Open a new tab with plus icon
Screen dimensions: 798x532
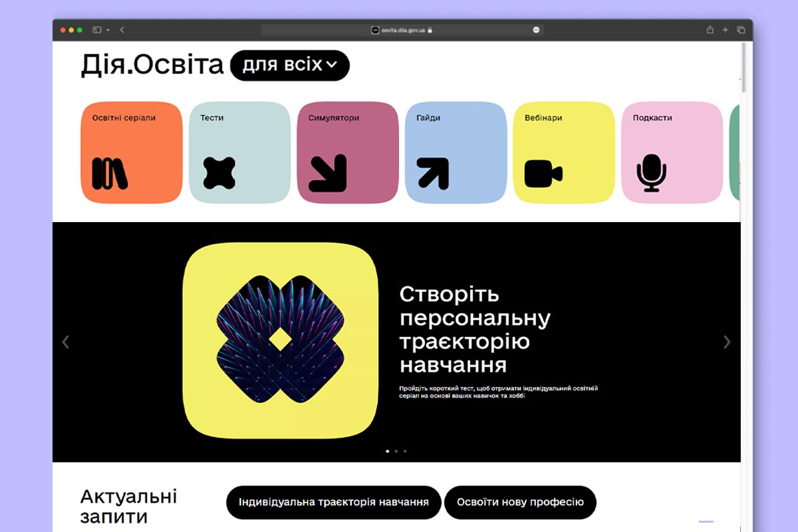[x=726, y=30]
